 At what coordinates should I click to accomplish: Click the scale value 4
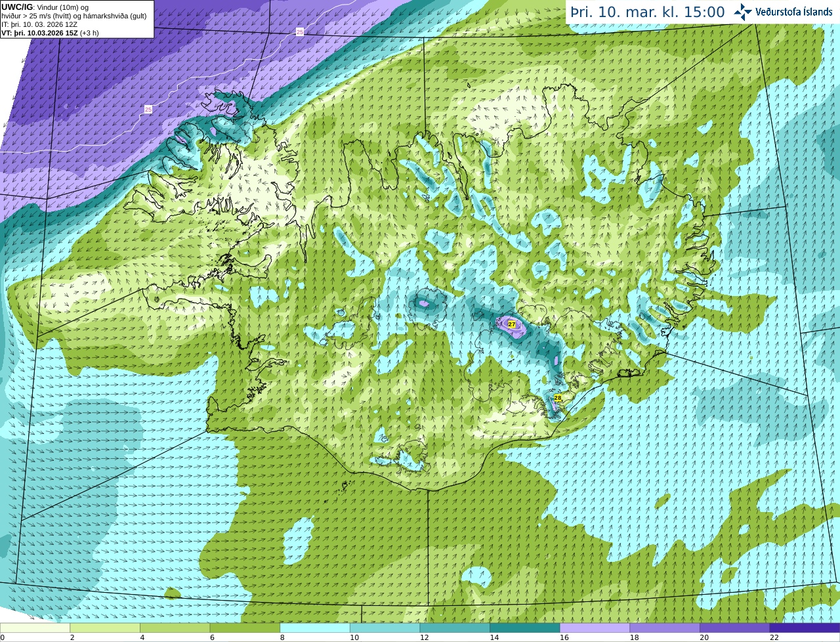point(142,637)
